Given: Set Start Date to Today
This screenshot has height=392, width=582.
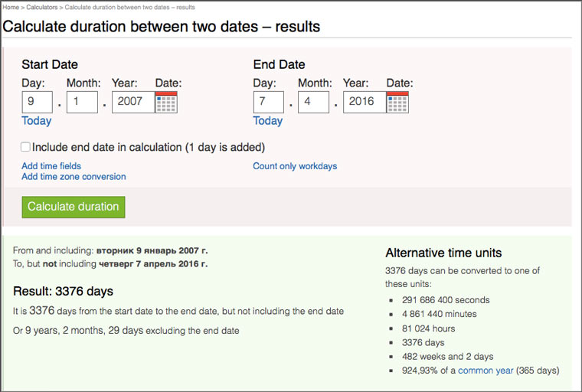Looking at the screenshot, I should (37, 121).
